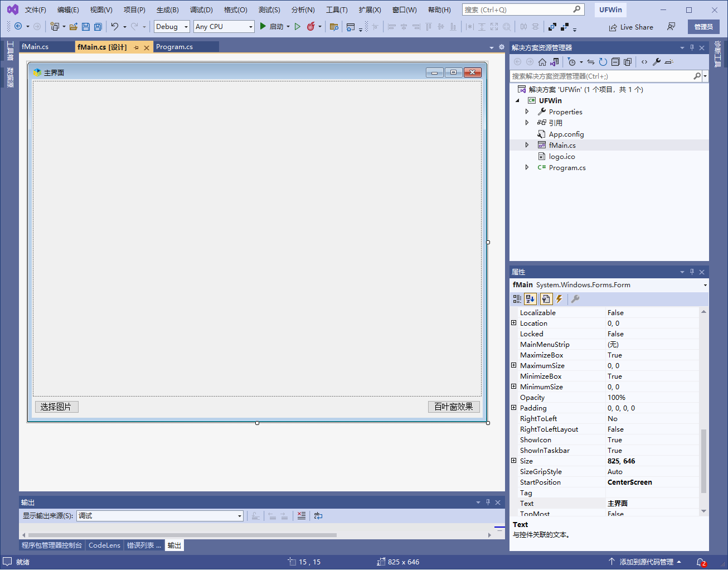The image size is (728, 570).
Task: Click the Clear All output icon
Action: (302, 516)
